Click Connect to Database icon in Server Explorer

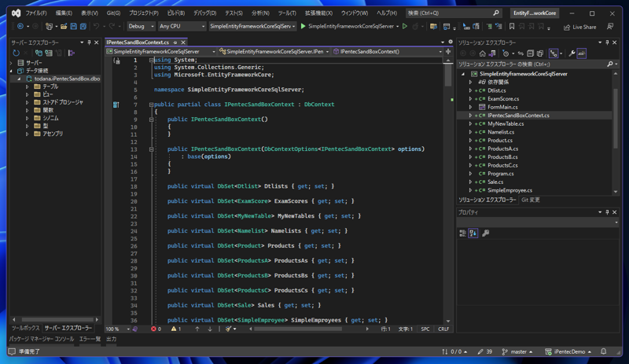(x=39, y=53)
